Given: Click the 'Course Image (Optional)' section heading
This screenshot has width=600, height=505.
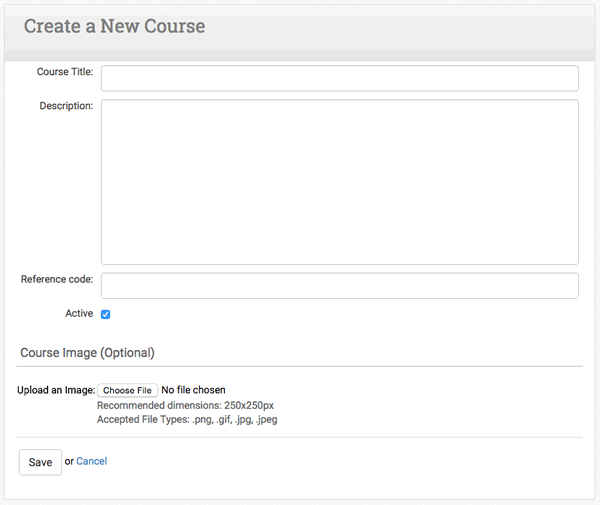Looking at the screenshot, I should [x=87, y=352].
